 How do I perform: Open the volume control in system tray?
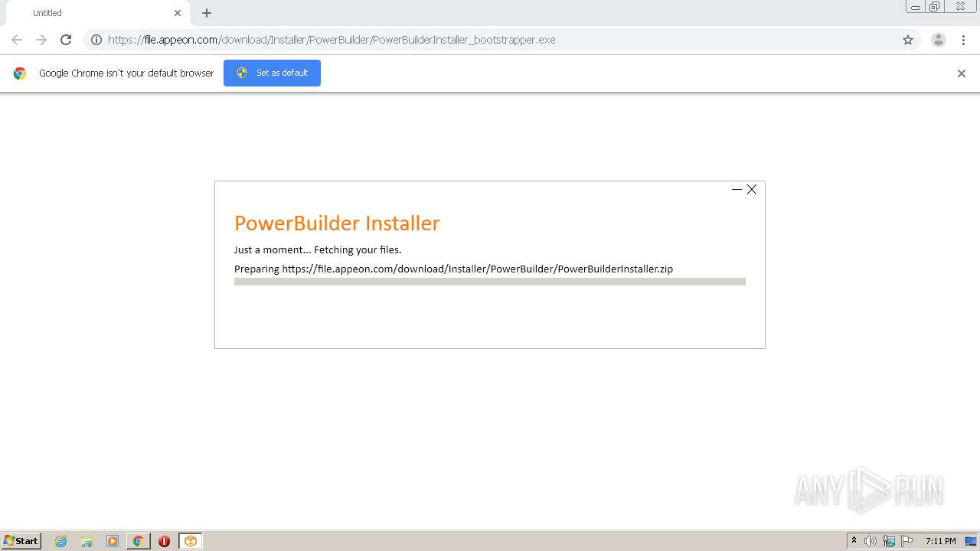tap(871, 541)
